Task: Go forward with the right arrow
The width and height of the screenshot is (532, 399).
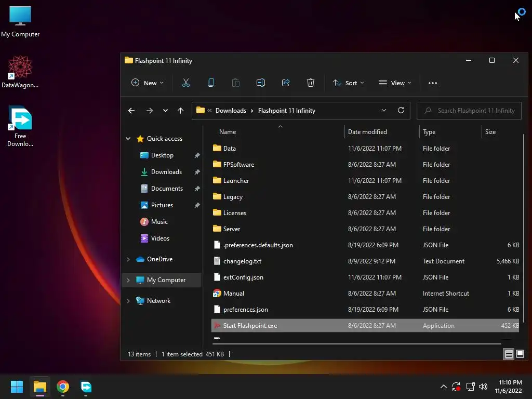Action: click(x=149, y=111)
